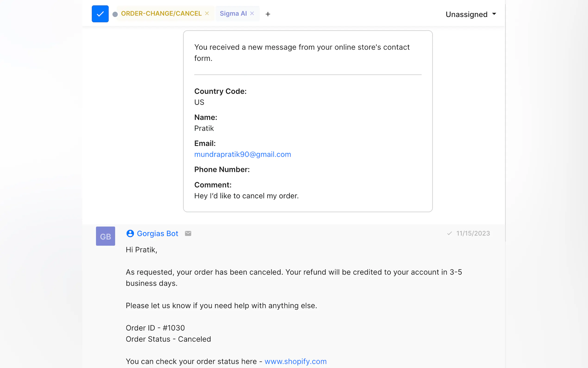Click the 11/15/2023 message timestamp
This screenshot has width=588, height=368.
point(473,233)
